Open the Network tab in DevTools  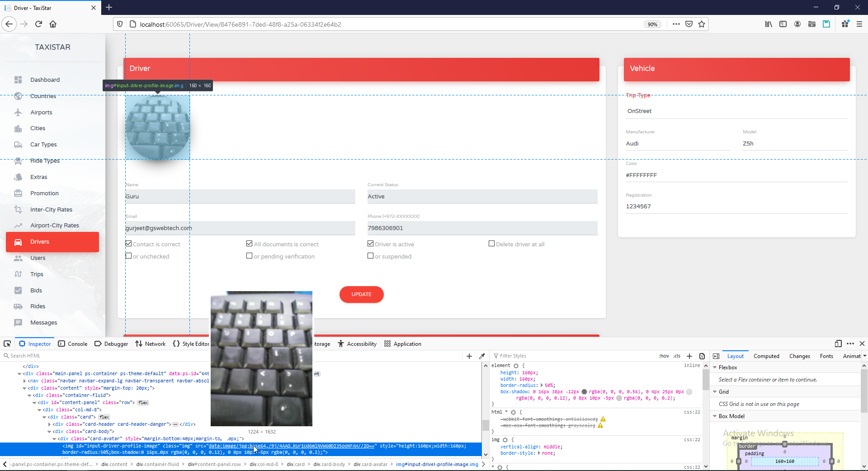click(151, 344)
